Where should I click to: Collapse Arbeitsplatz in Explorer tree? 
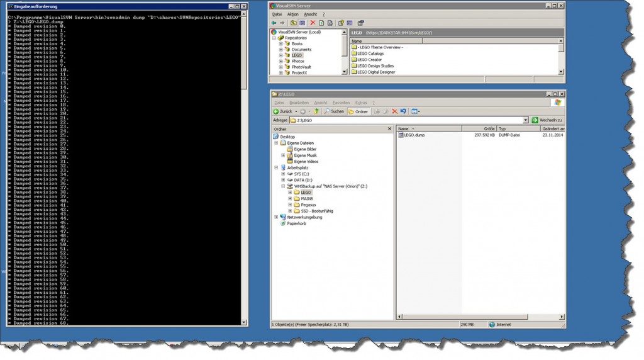pos(276,167)
